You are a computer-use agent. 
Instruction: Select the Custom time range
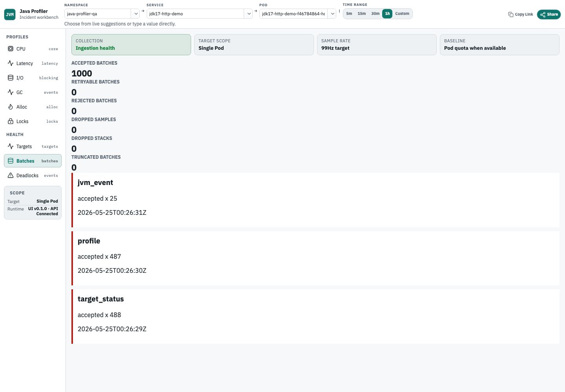pos(402,14)
